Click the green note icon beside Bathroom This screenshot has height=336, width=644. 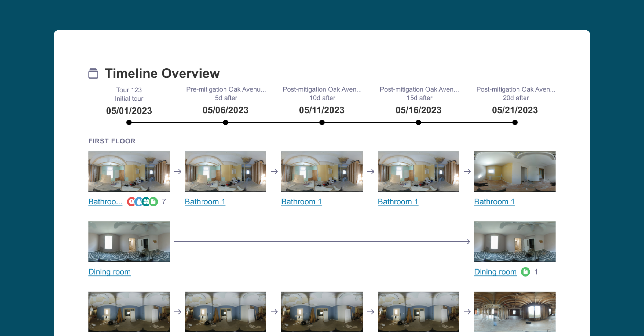click(154, 202)
